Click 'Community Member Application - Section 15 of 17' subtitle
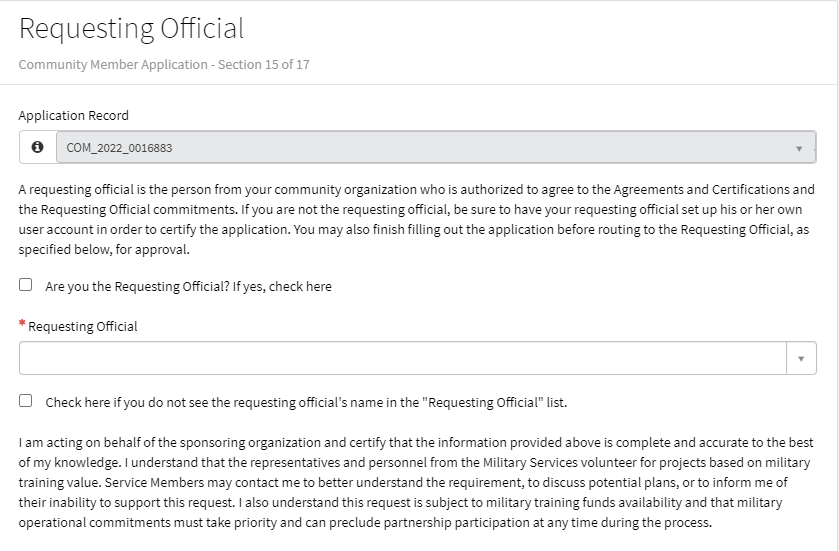Image resolution: width=839 pixels, height=551 pixels. tap(164, 65)
